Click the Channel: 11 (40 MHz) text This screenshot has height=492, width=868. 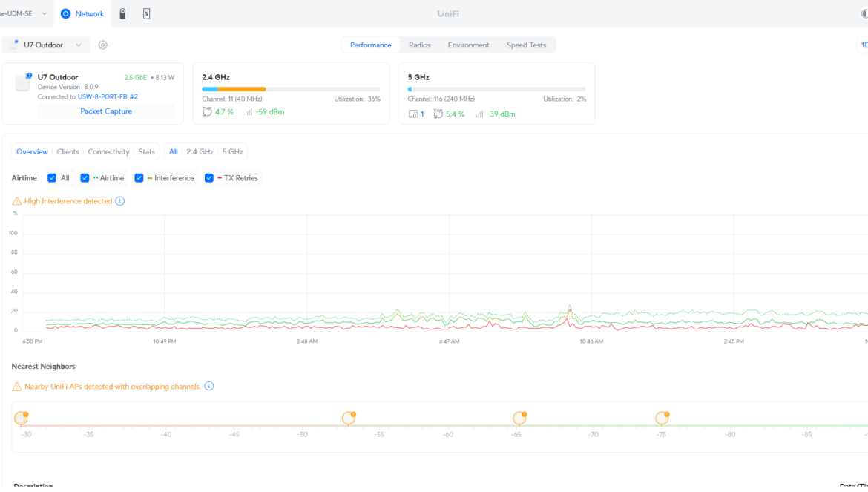(x=232, y=99)
